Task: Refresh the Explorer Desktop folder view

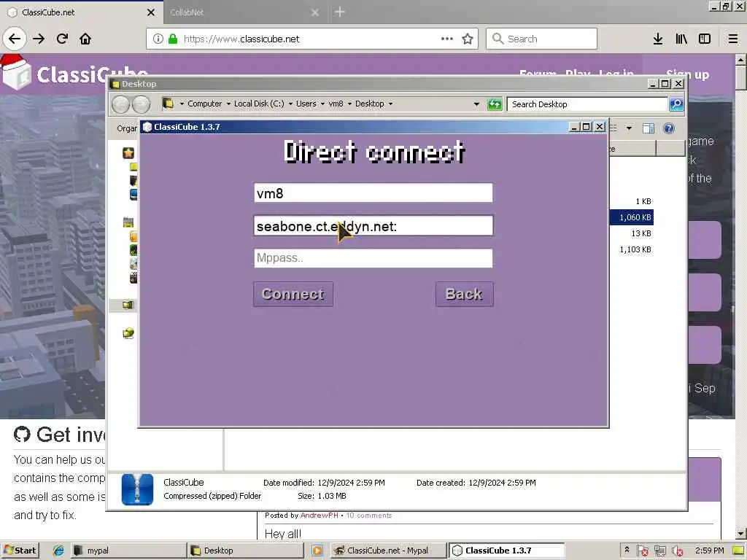Action: point(495,104)
